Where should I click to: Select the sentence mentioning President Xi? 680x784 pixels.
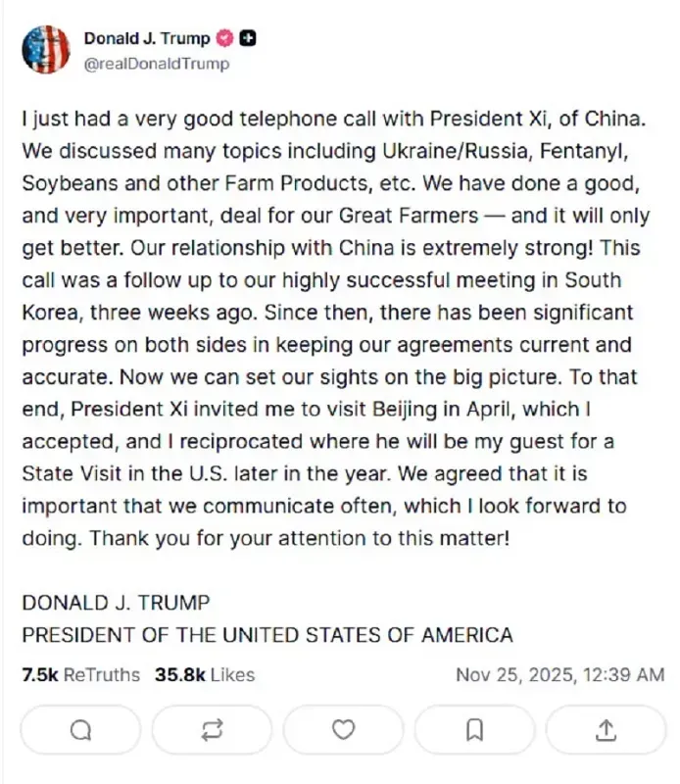click(x=333, y=119)
